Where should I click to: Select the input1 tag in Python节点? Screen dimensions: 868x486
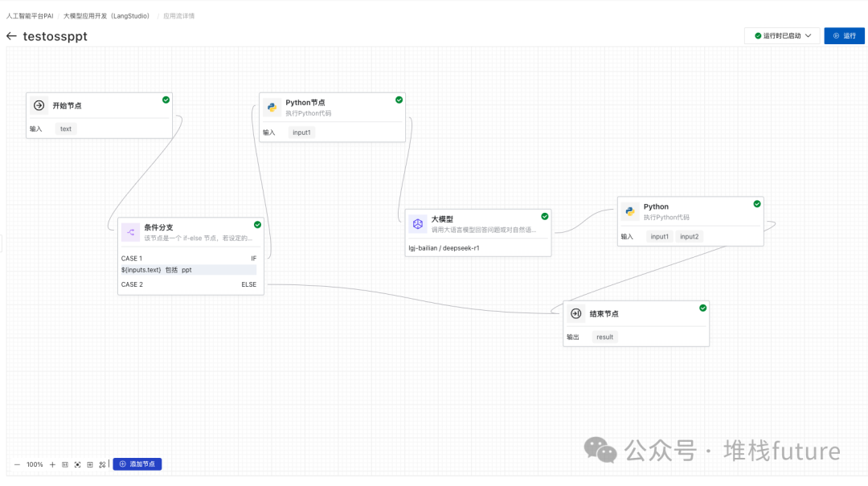point(301,133)
